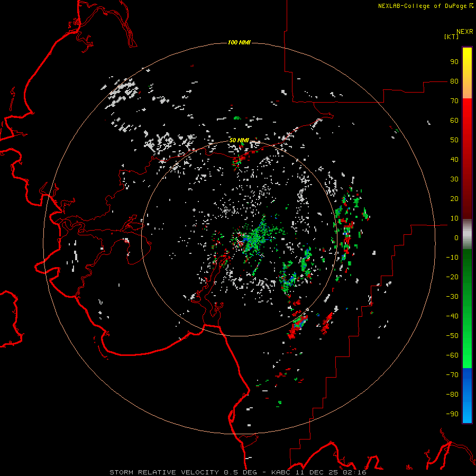Select the -90 value on velocity scale

[x=452, y=414]
